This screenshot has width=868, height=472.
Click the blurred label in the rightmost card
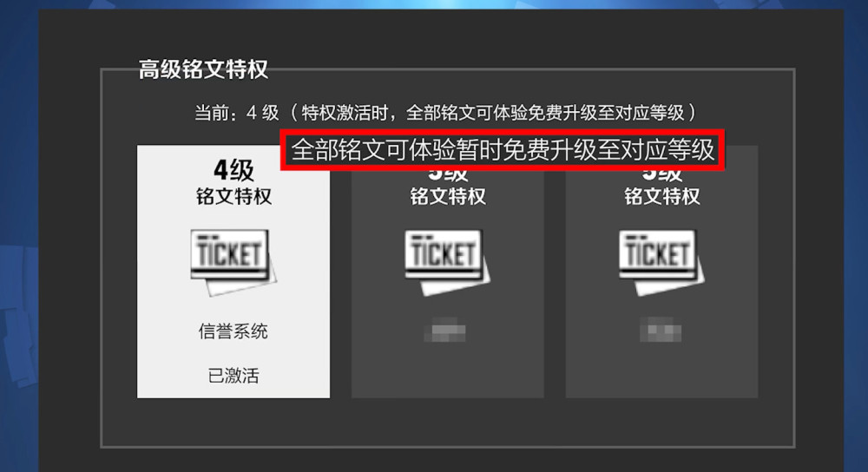pyautogui.click(x=661, y=331)
